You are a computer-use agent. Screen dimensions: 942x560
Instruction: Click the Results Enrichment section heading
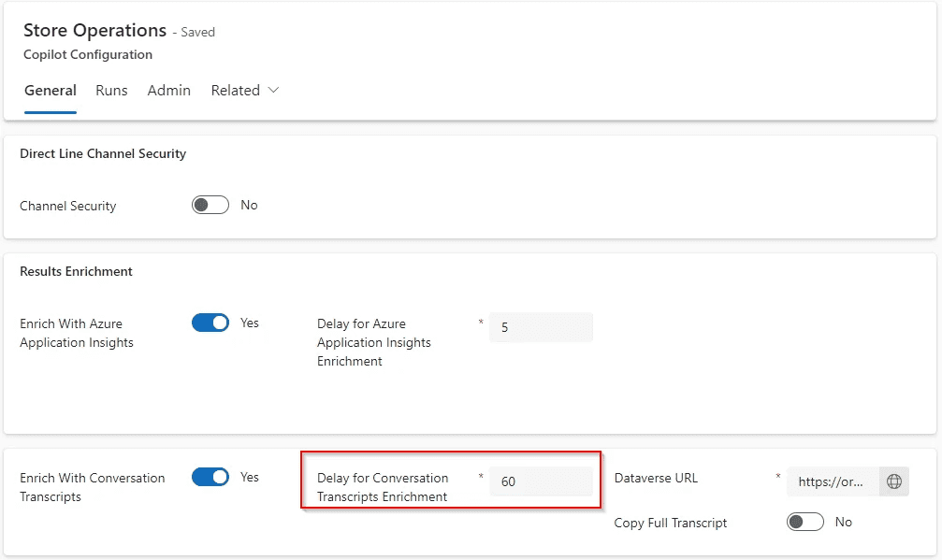coord(76,271)
